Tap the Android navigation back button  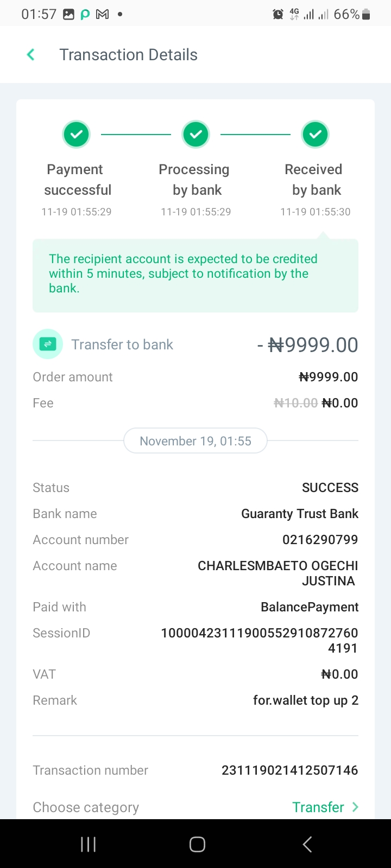tap(307, 844)
